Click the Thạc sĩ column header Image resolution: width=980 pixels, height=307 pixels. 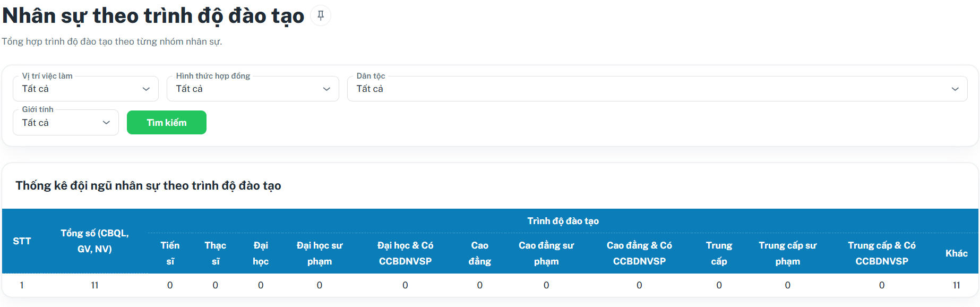click(x=216, y=253)
